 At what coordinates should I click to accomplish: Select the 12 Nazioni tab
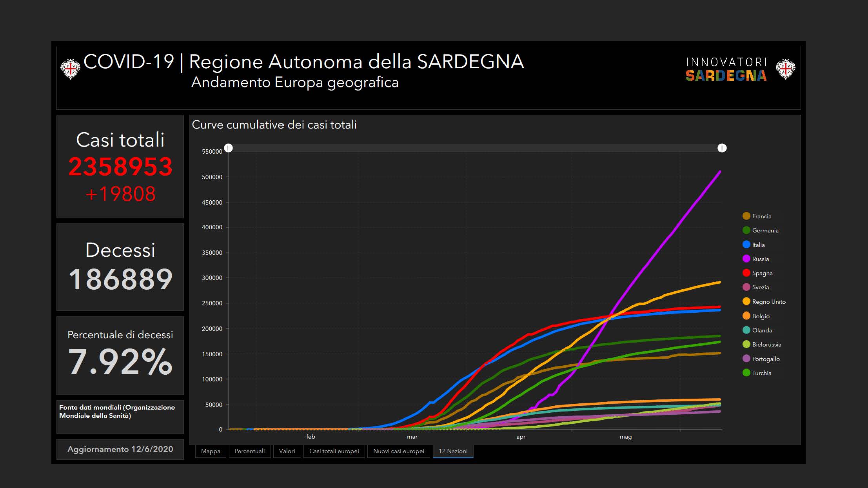(x=453, y=451)
